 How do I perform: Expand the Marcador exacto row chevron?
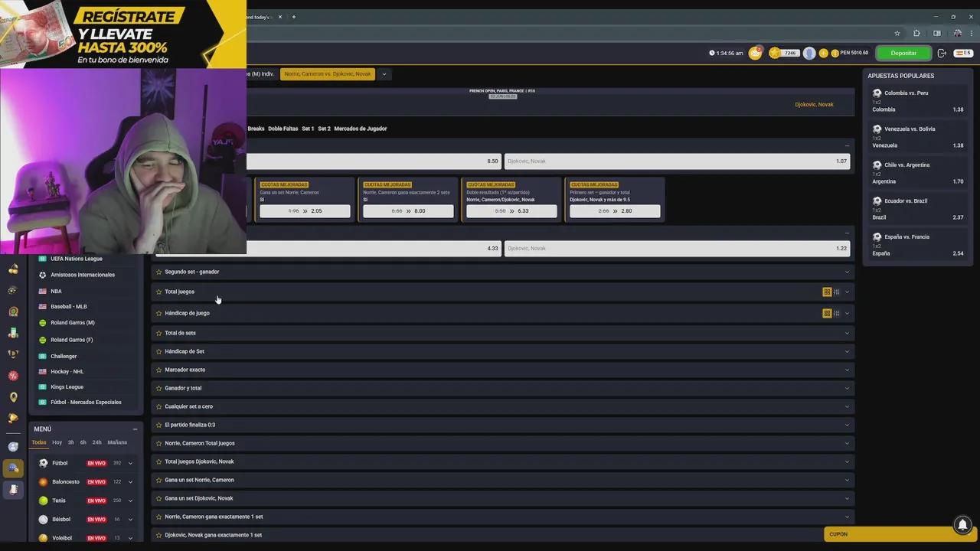coord(847,370)
